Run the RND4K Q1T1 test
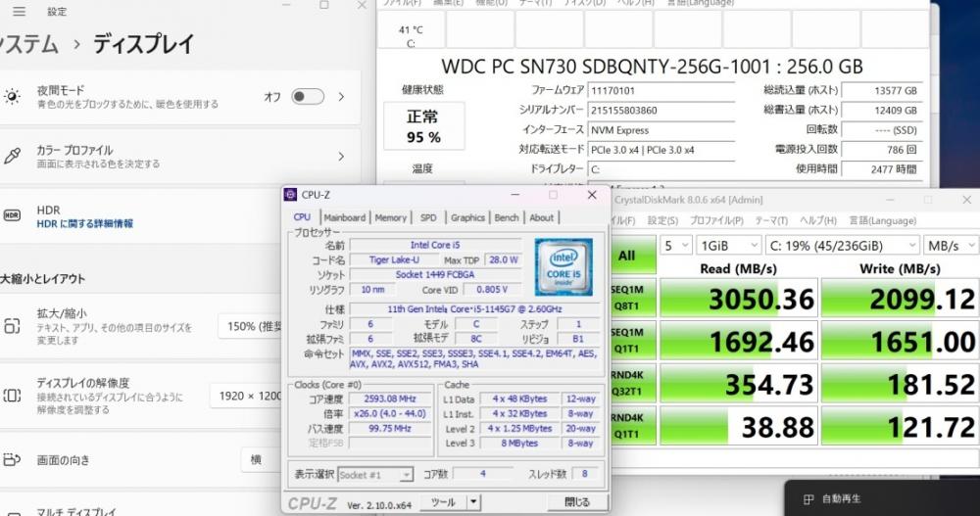The image size is (980, 516). pyautogui.click(x=634, y=425)
